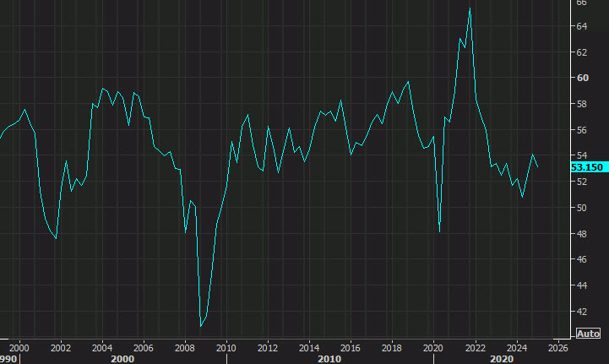Click the 2014 label on time axis
Screen dimensions: 609x364
click(308, 347)
